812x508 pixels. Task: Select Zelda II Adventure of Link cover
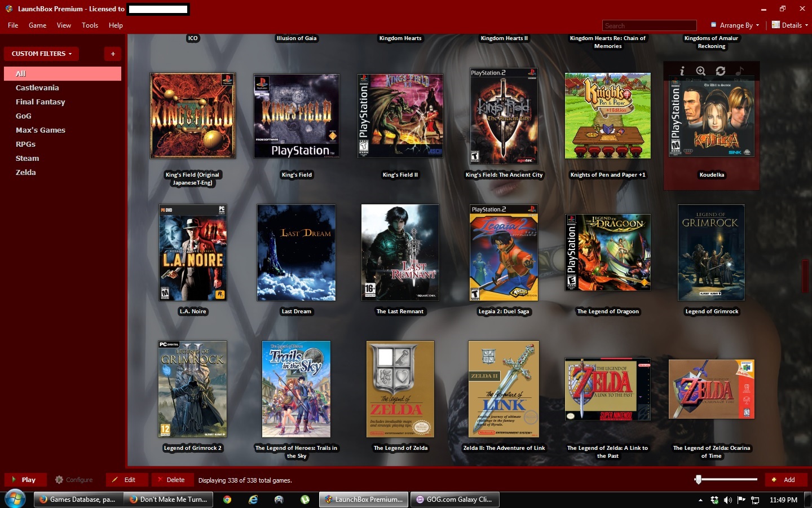(504, 389)
